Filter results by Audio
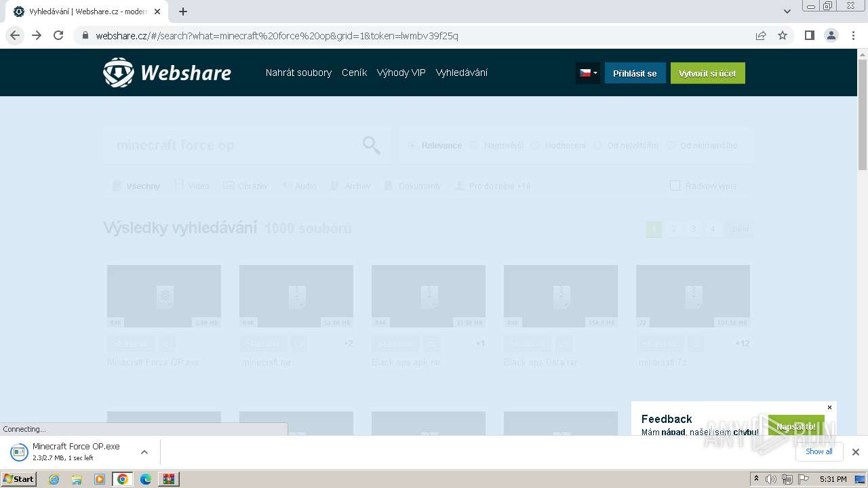Screen dimensions: 868x488 298,186
